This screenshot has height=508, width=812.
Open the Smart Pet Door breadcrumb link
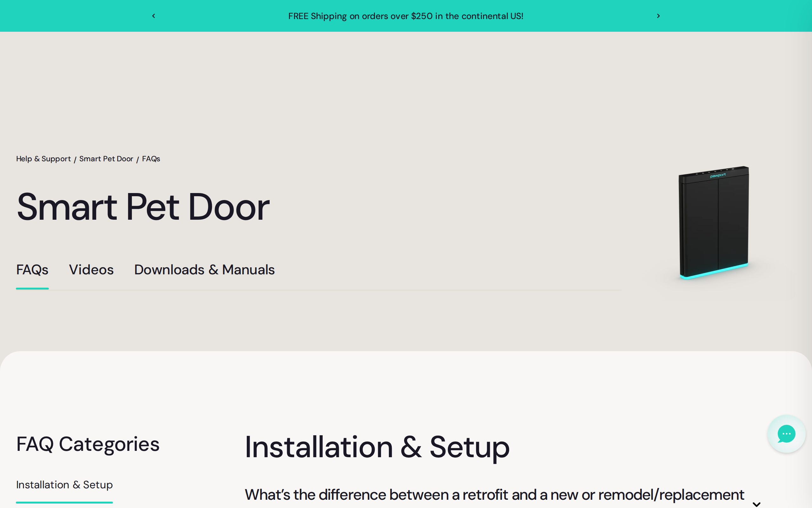[106, 158]
